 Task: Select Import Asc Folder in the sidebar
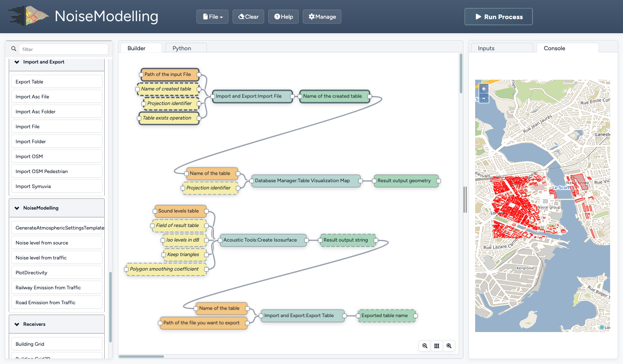pos(56,112)
